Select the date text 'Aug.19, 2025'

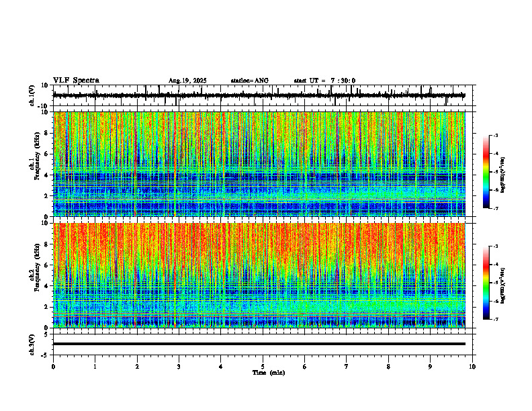point(187,81)
